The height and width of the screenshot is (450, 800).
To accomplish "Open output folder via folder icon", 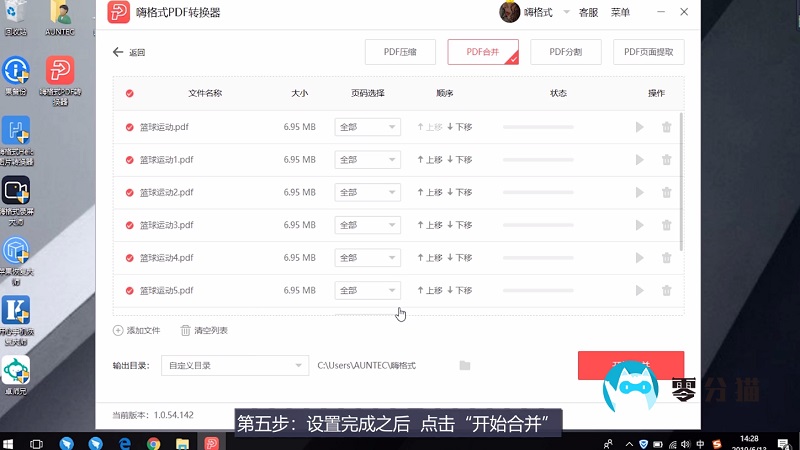I will tap(465, 366).
